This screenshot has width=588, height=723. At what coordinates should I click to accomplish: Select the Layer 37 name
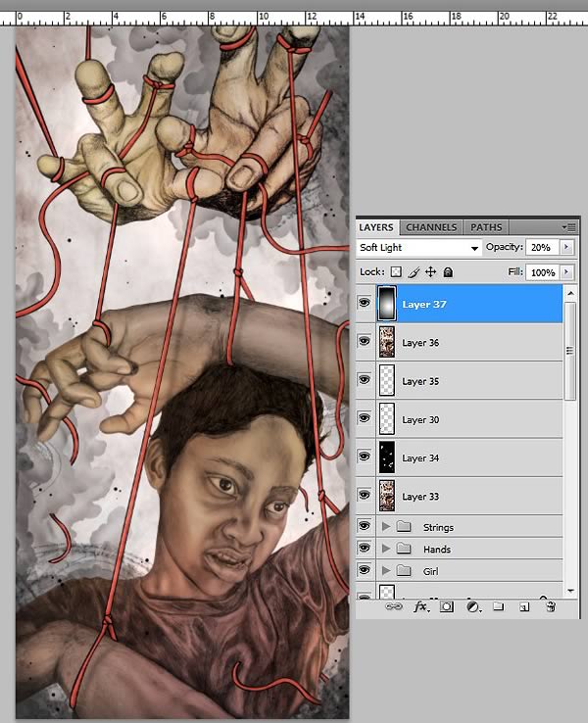click(x=423, y=305)
